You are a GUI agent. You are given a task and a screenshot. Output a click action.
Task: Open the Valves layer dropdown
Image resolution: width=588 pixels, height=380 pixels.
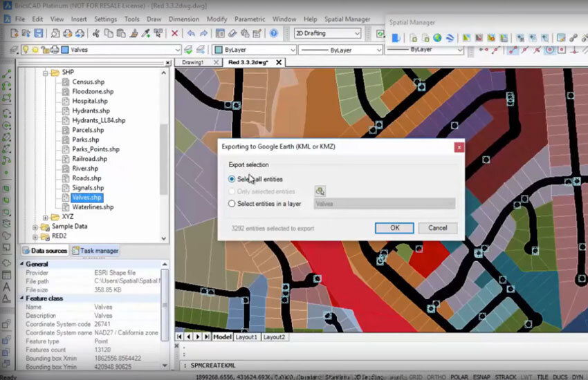coord(177,50)
